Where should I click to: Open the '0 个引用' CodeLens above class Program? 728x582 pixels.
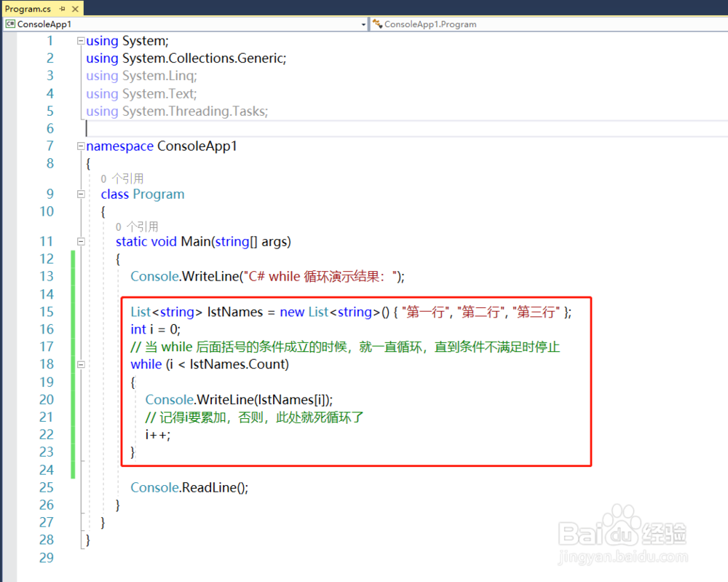pyautogui.click(x=122, y=178)
